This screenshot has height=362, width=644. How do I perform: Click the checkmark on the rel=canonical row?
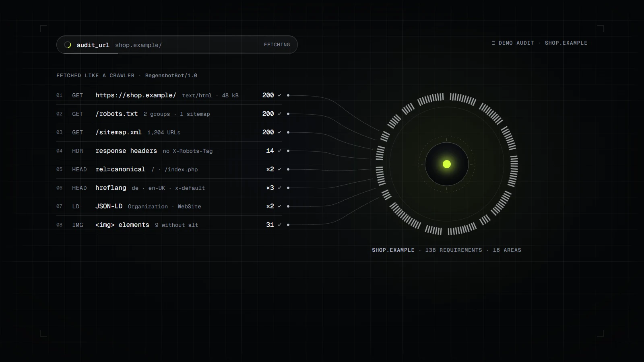pyautogui.click(x=279, y=169)
